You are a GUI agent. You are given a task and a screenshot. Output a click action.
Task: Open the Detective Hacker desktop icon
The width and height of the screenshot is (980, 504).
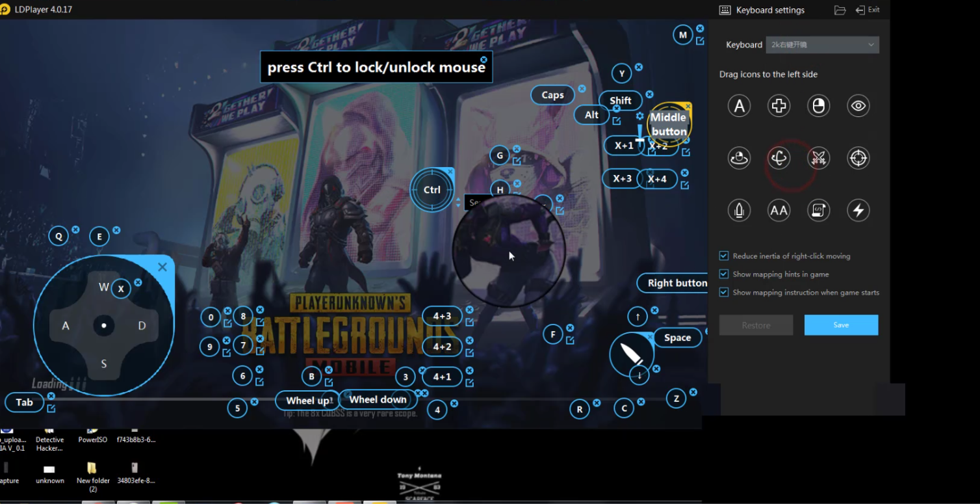click(x=49, y=439)
